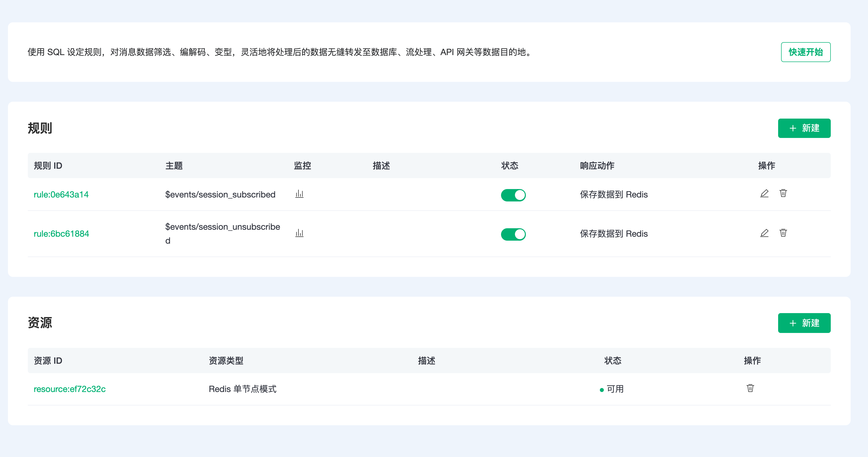Disable the session_subscribed rule toggle
Image resolution: width=868 pixels, height=457 pixels.
tap(513, 195)
